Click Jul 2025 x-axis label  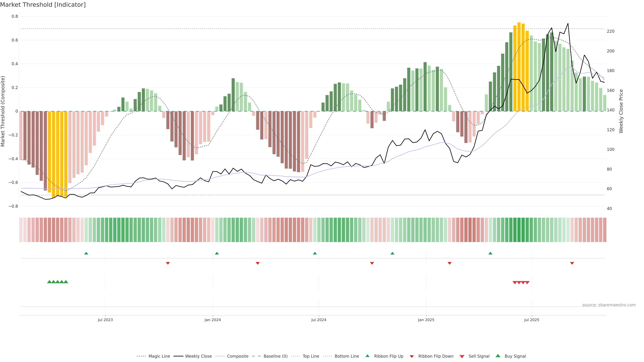click(531, 320)
